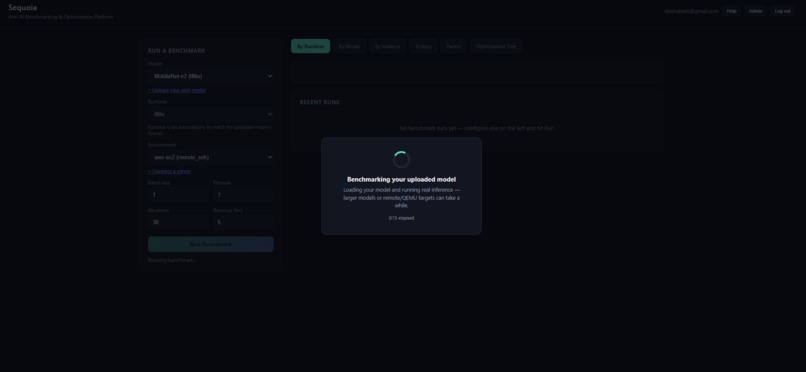The image size is (806, 372).
Task: Click the elapsed time text in dialog
Action: 401,218
